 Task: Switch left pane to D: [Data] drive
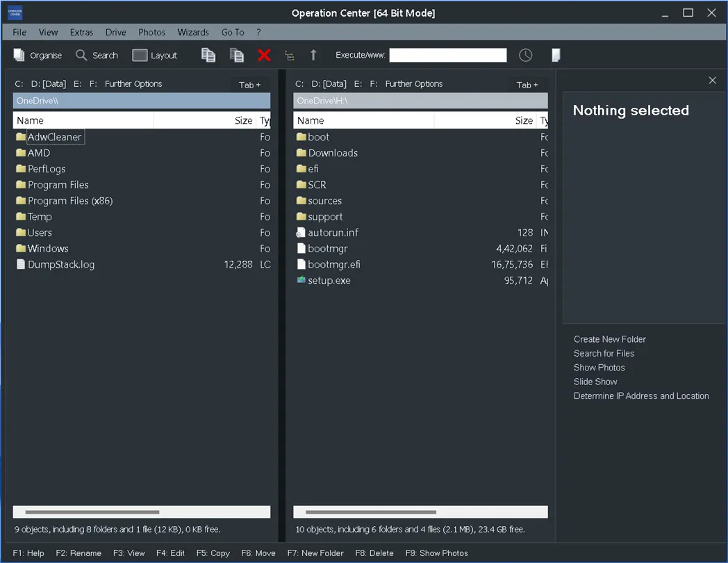point(49,83)
